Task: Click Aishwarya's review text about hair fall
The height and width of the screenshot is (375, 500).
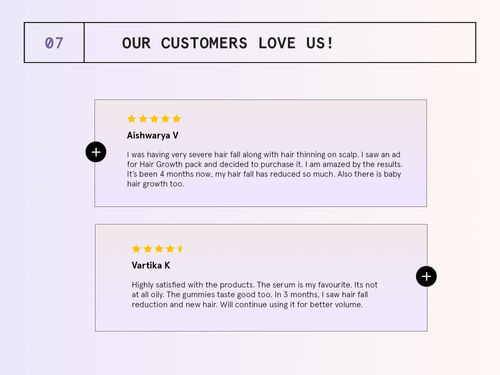Action: (265, 169)
